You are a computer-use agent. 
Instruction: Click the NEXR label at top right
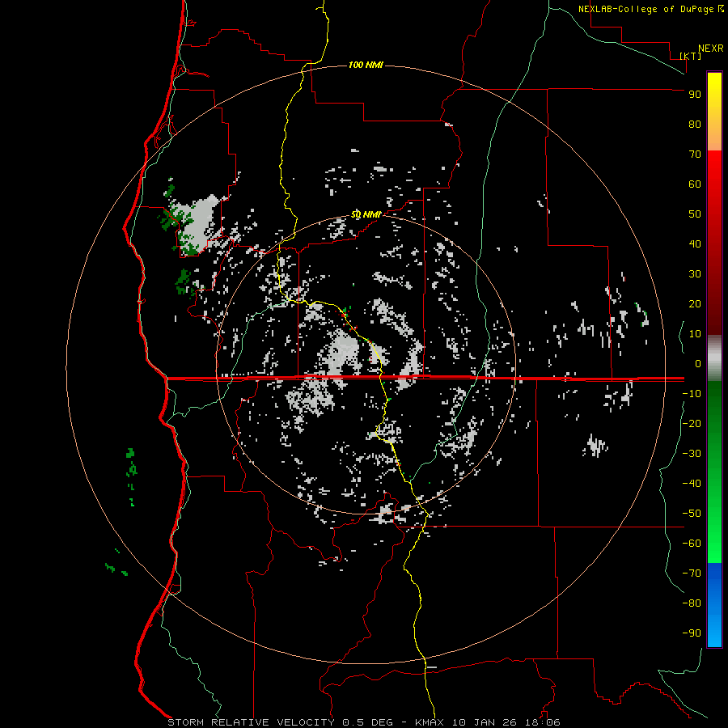click(711, 49)
